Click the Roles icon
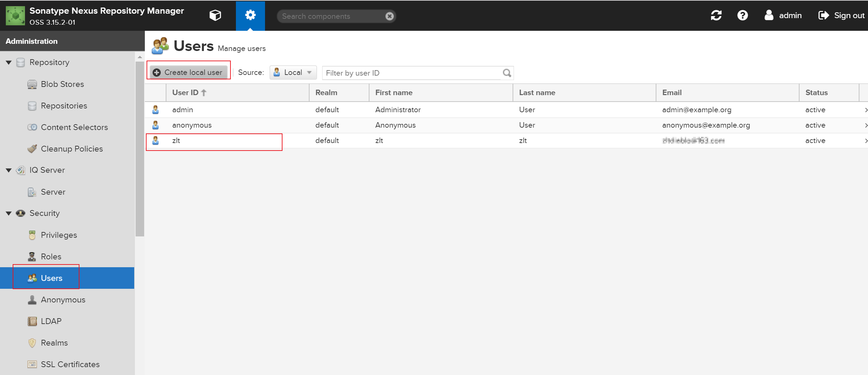The width and height of the screenshot is (868, 375). [32, 257]
